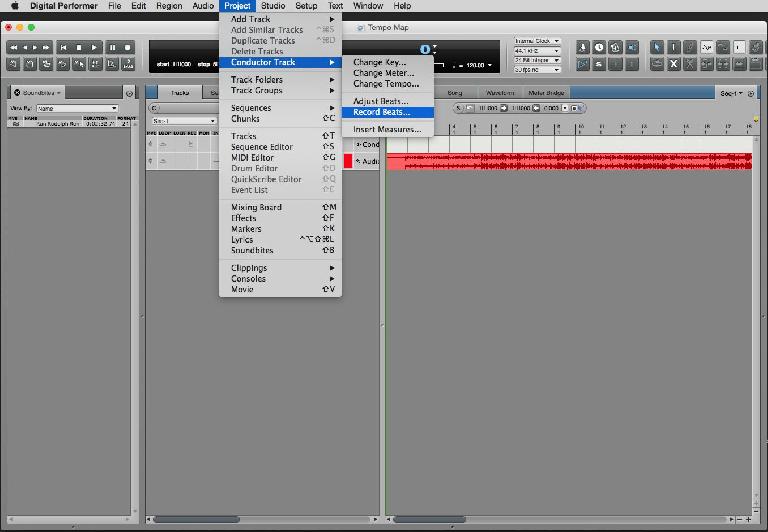This screenshot has width=768, height=532.
Task: Select the Scissors tool
Action: pyautogui.click(x=690, y=64)
